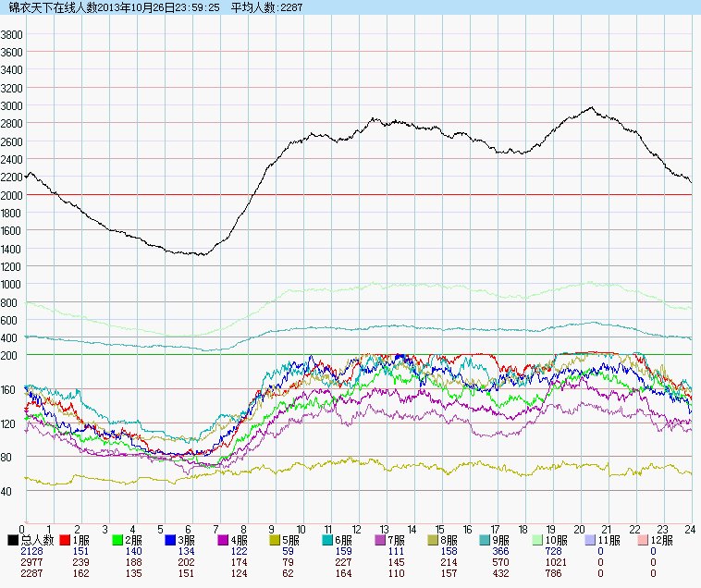
Task: Click the 2000 label on the y-axis
Action: (x=12, y=195)
